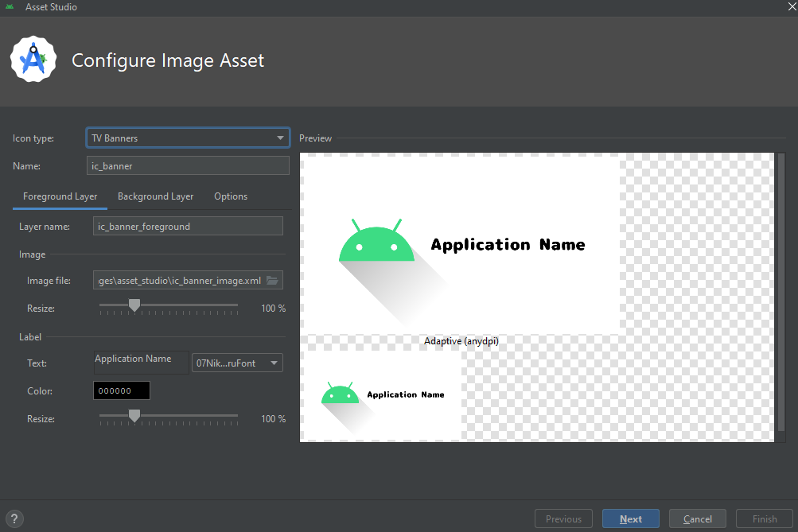Open the Options tab

(231, 196)
